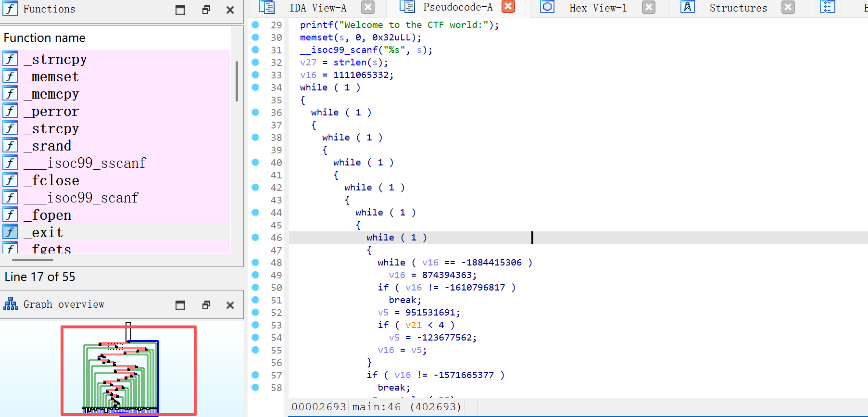Screen dimensions: 868x417
Task: Select _strcpy function icon
Action: point(10,128)
